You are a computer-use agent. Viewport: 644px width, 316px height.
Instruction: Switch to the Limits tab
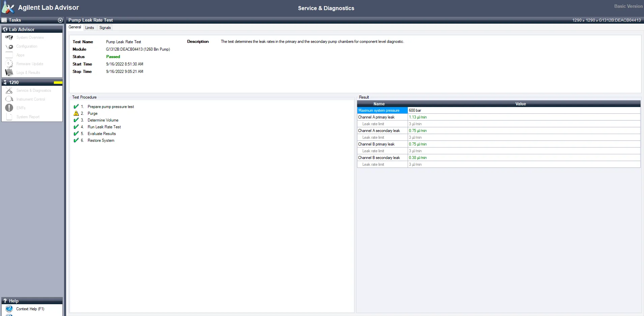pyautogui.click(x=90, y=28)
